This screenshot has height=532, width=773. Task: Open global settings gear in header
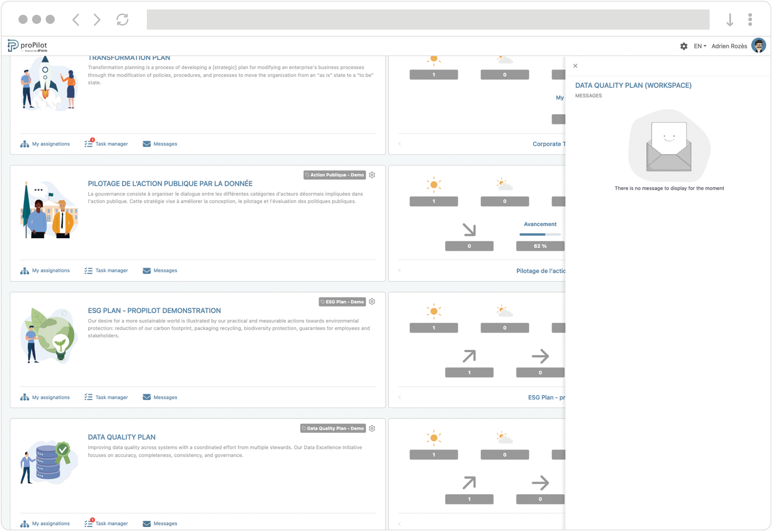coord(683,46)
